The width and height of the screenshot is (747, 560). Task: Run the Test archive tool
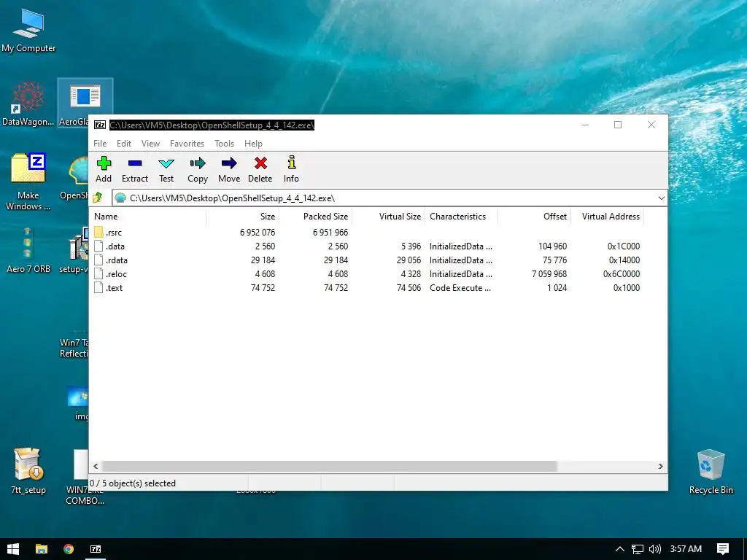166,164
